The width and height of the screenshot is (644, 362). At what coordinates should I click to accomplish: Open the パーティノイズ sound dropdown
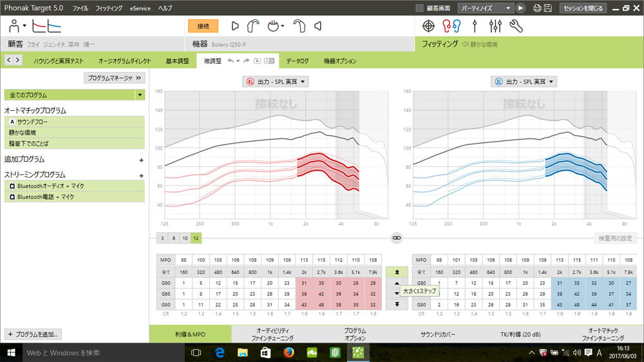(486, 8)
